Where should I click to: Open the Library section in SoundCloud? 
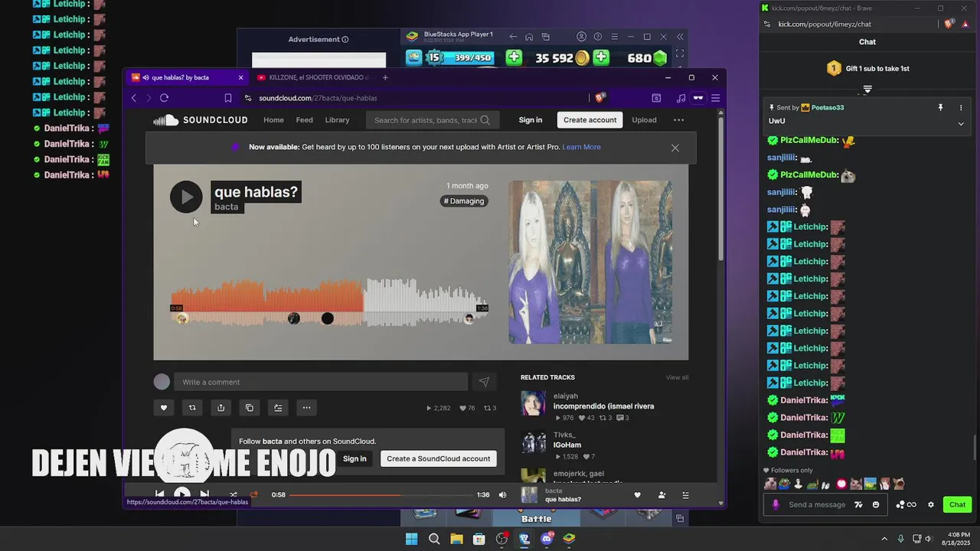coord(337,120)
